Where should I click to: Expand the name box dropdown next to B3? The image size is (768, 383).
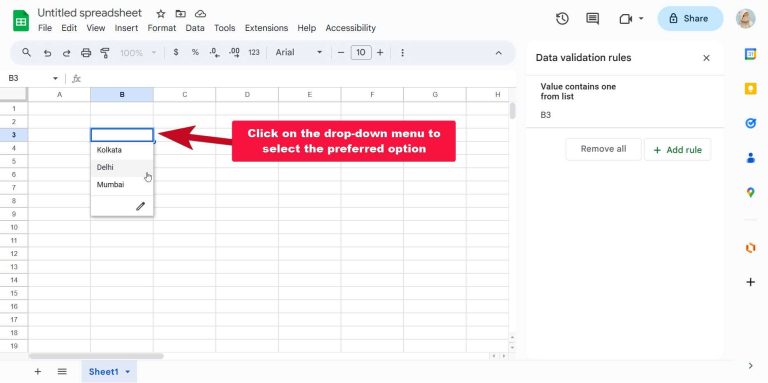55,78
